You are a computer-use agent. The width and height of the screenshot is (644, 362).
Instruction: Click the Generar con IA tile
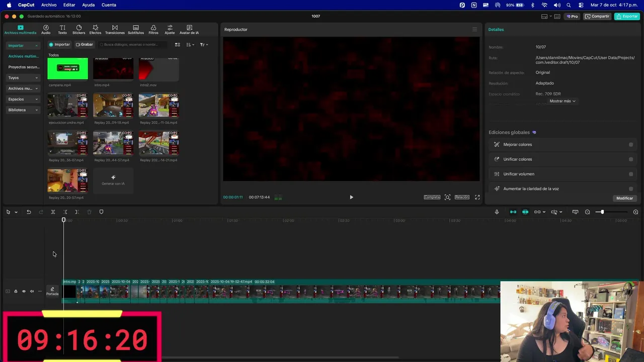113,180
